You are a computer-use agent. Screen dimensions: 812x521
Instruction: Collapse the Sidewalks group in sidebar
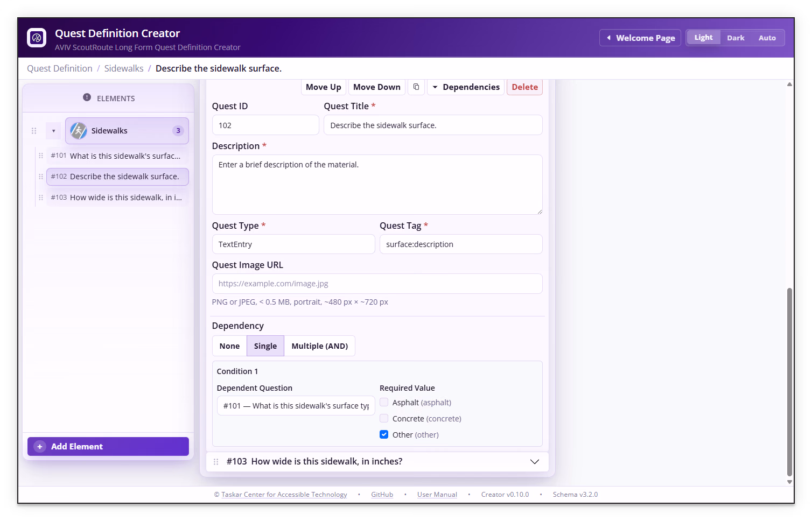[x=53, y=131]
